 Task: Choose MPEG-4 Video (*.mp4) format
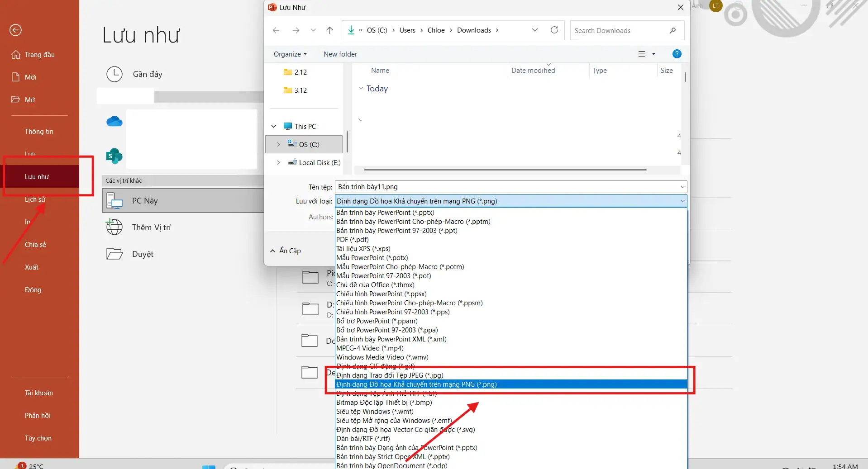[x=511, y=348]
